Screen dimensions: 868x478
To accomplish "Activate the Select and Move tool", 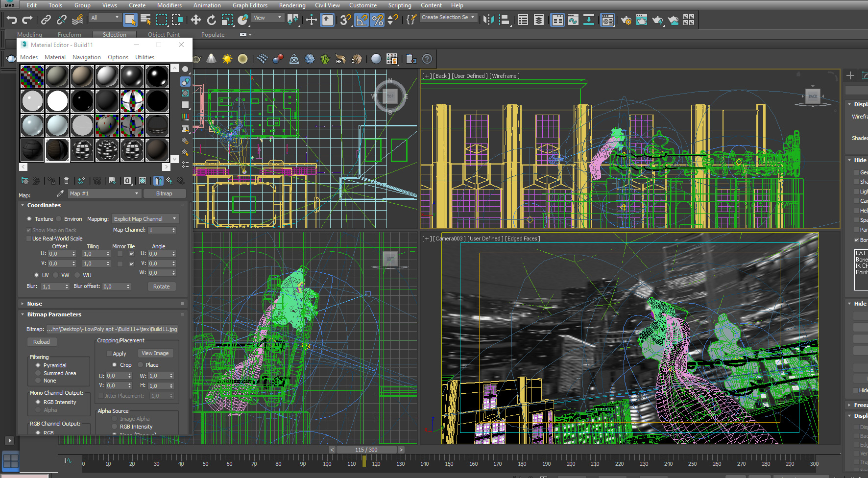I will [195, 20].
